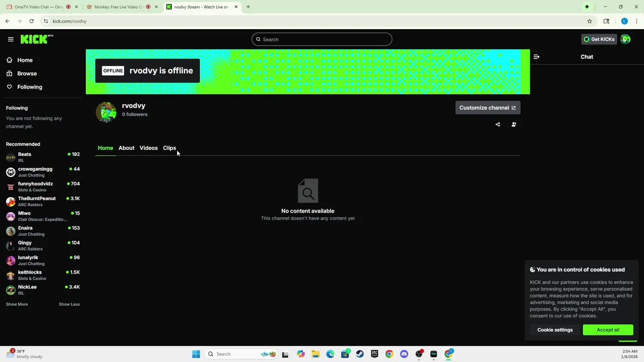Expand recommended list with Show More
Viewport: 644px width, 362px height.
17,304
